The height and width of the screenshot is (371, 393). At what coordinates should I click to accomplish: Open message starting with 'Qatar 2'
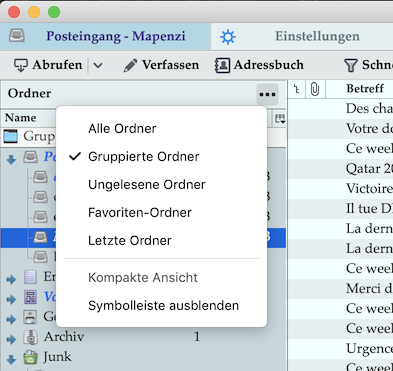369,168
